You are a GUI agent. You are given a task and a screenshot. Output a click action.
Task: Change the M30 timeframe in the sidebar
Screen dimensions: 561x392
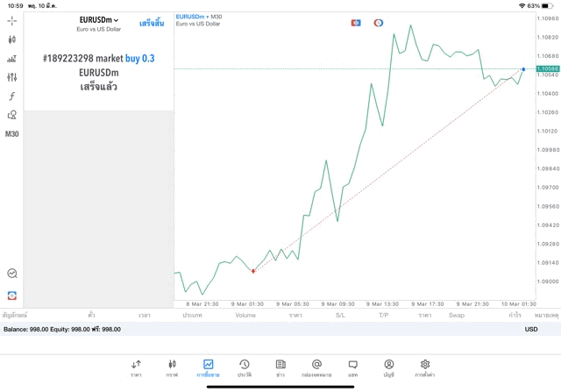pyautogui.click(x=11, y=134)
